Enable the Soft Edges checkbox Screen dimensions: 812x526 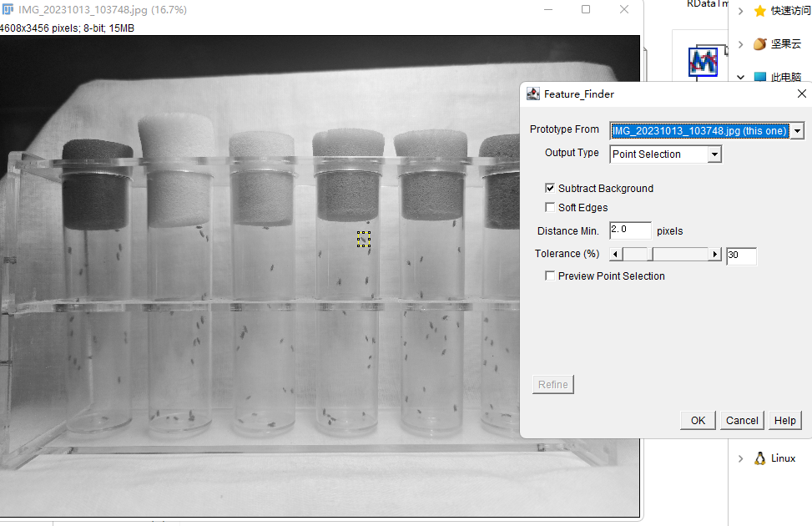pos(550,208)
